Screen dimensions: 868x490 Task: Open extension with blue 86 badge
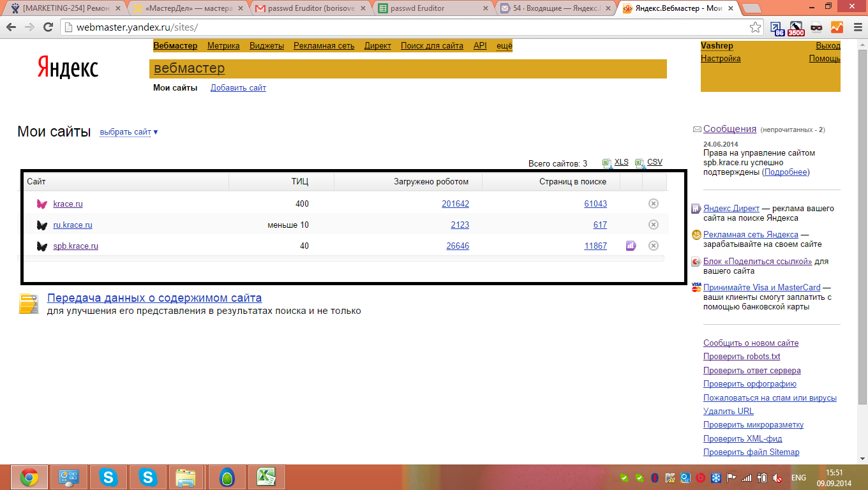coord(777,27)
